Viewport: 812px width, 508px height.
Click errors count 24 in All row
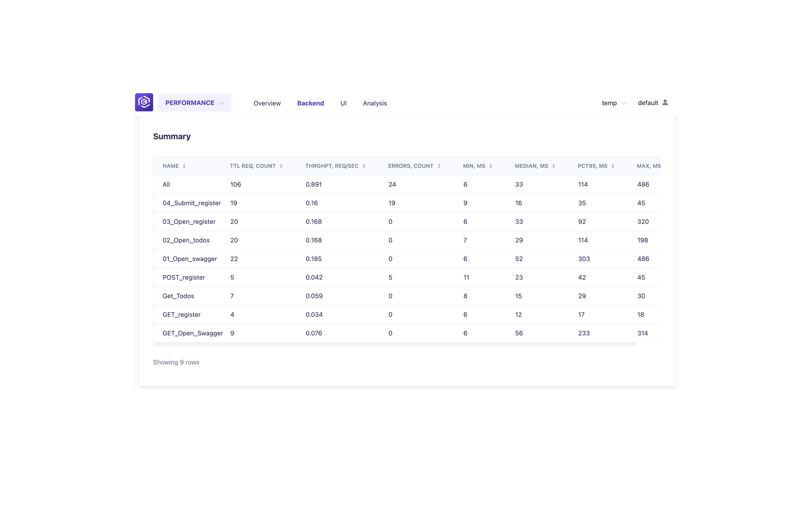[x=392, y=184]
